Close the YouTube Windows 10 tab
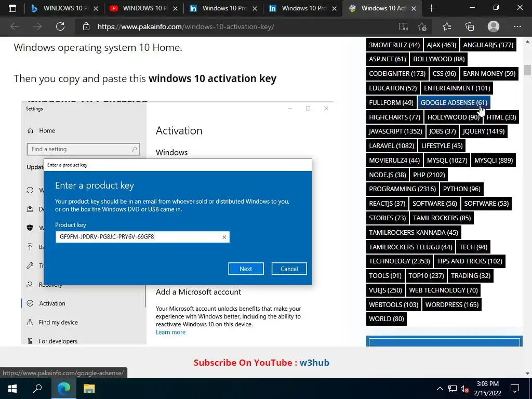Screen dimensions: 532x399 (x=175, y=8)
